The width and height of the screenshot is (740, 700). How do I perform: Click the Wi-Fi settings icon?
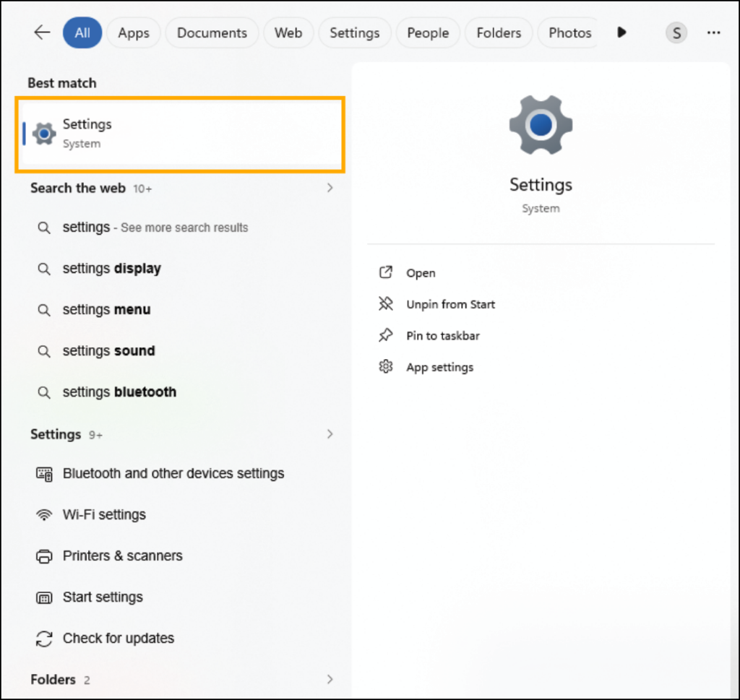coord(43,514)
